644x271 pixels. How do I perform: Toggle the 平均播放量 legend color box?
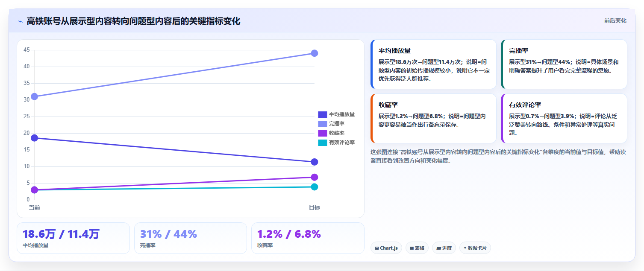tap(322, 114)
